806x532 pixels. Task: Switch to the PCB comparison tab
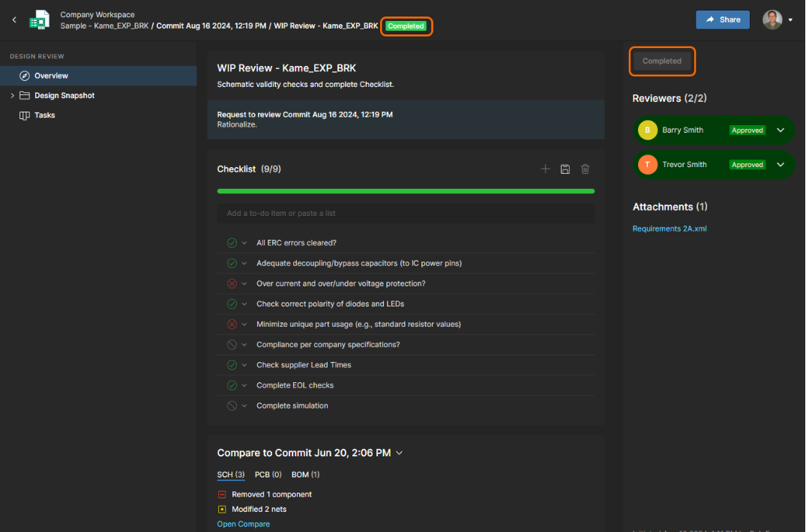point(268,475)
